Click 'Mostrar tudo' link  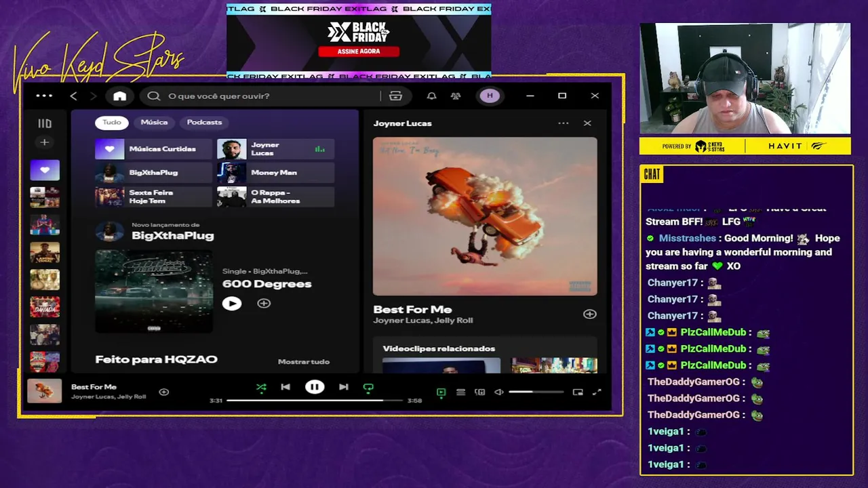[304, 361]
